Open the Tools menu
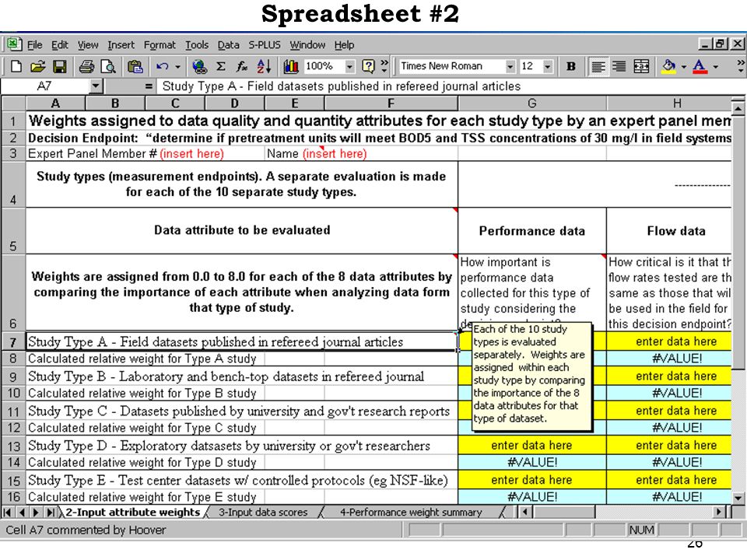Viewport: 747px width, 560px height. [197, 45]
